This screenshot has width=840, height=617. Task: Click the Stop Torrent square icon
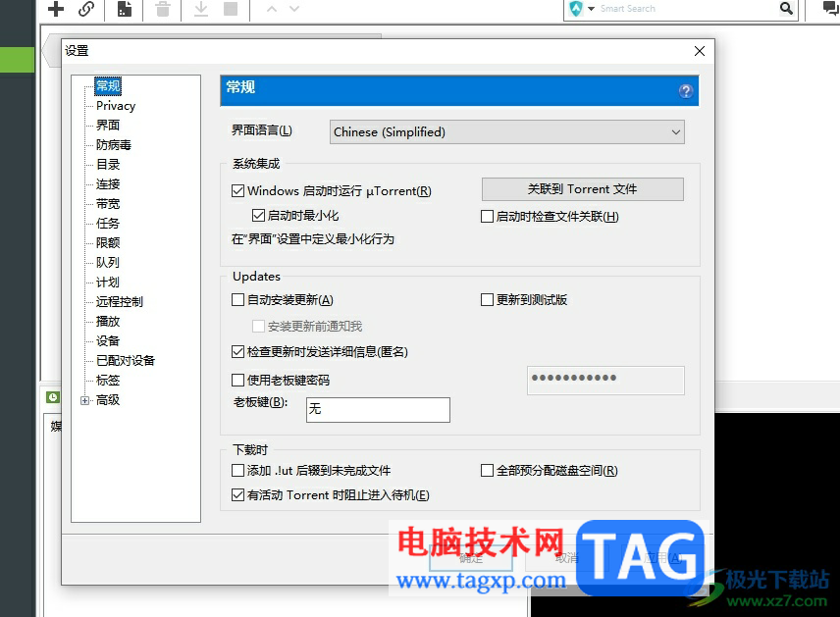tap(231, 9)
